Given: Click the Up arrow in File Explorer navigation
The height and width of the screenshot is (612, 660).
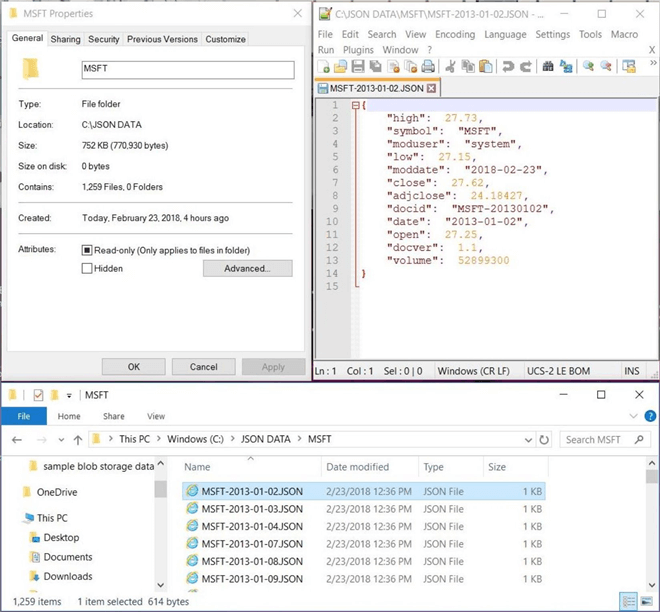Looking at the screenshot, I should 78,440.
